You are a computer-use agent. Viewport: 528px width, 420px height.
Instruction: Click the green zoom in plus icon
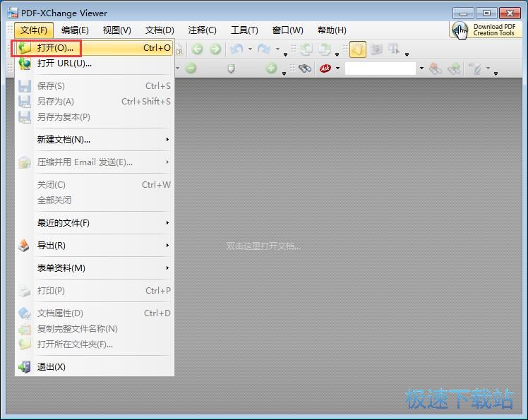click(x=271, y=68)
